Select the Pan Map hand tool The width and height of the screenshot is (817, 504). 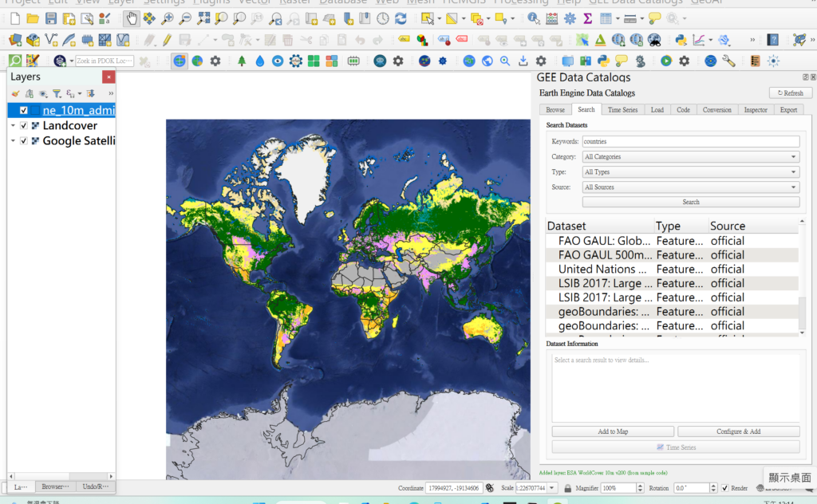[x=131, y=18]
